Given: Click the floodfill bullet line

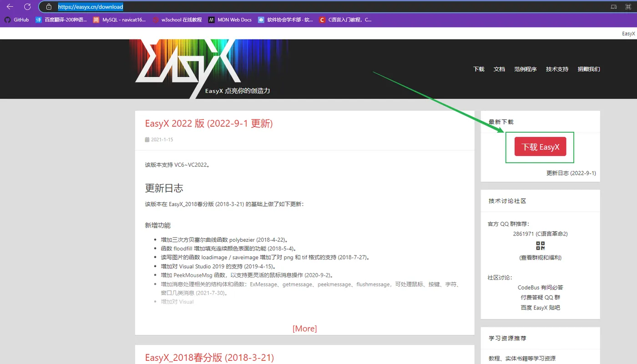Looking at the screenshot, I should tap(230, 249).
